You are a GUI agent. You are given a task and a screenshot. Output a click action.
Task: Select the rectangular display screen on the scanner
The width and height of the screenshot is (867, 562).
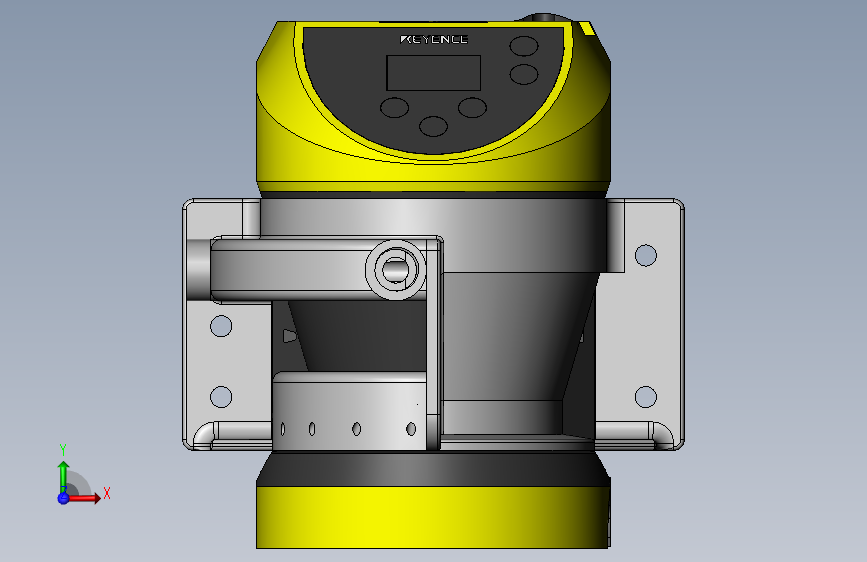pos(434,73)
